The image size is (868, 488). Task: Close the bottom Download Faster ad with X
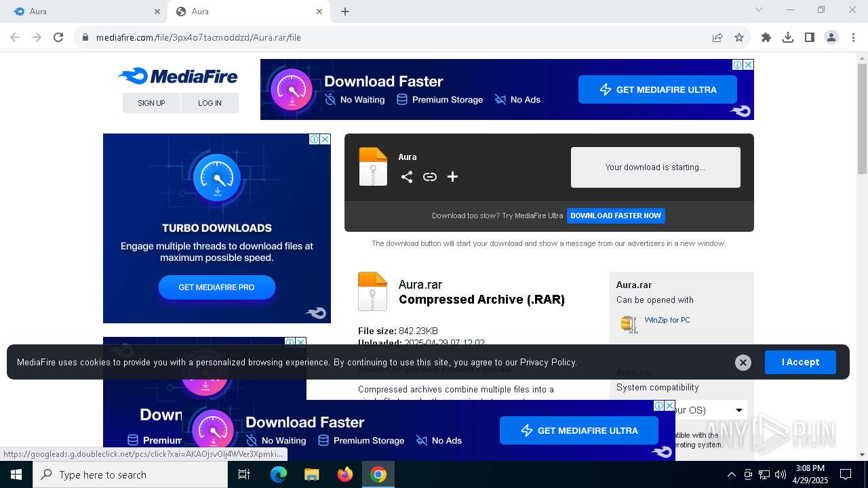(x=669, y=406)
